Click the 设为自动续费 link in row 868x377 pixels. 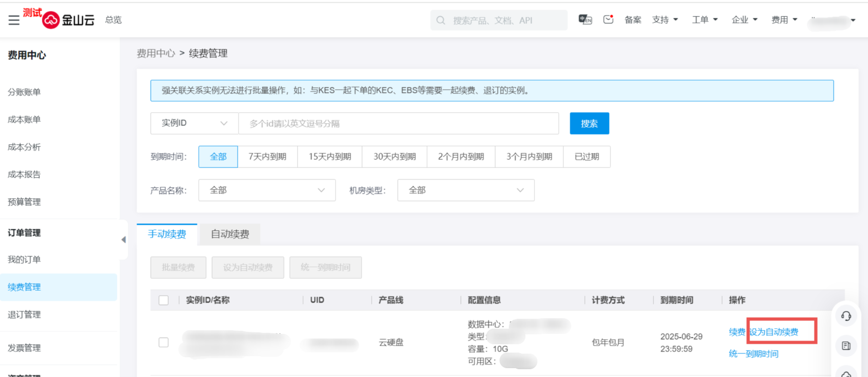pyautogui.click(x=774, y=332)
